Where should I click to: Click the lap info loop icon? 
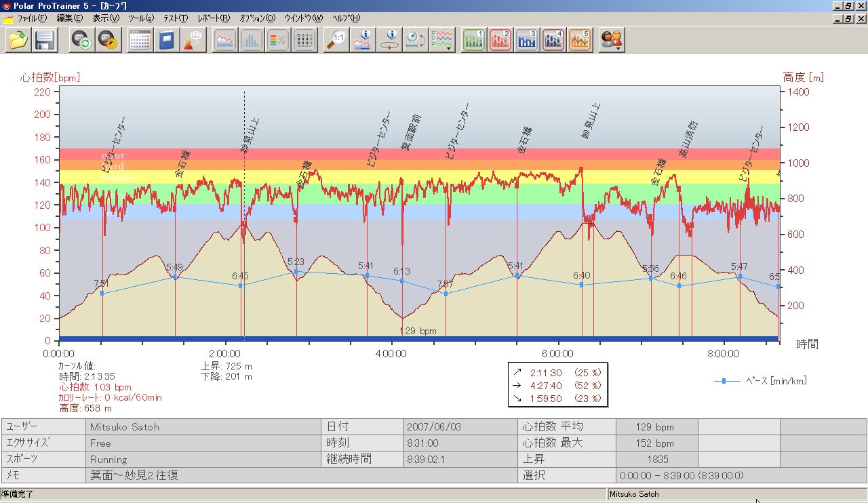click(389, 40)
